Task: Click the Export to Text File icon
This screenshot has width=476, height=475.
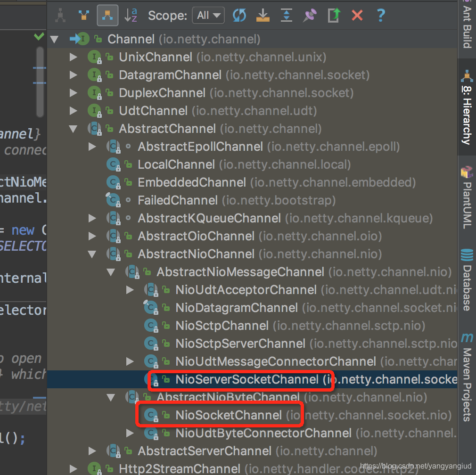Action: (334, 15)
